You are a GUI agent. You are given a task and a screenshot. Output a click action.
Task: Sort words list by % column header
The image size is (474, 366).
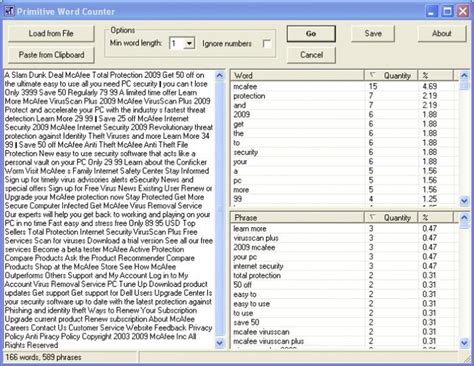pos(436,76)
